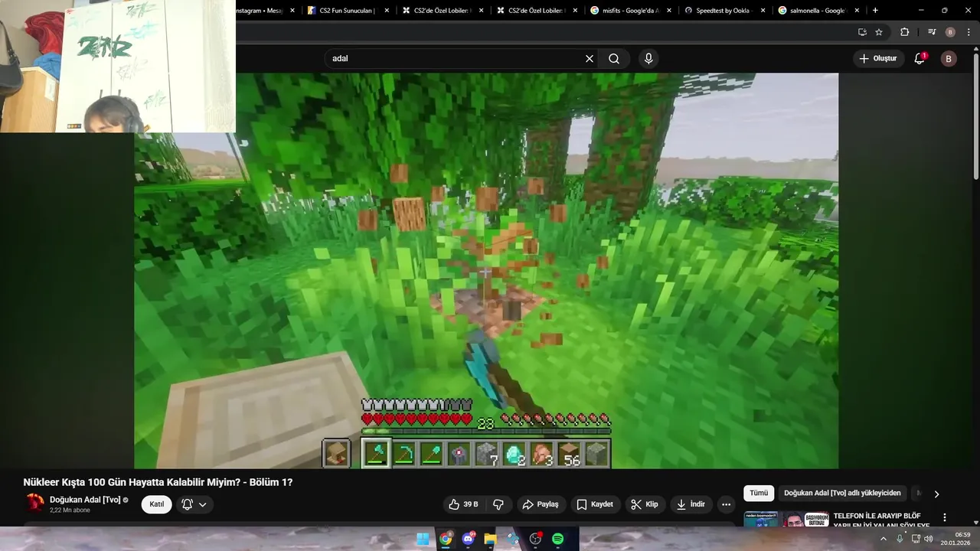Click the video title 'Nükleer Kışta 100 Gün'

pyautogui.click(x=158, y=482)
